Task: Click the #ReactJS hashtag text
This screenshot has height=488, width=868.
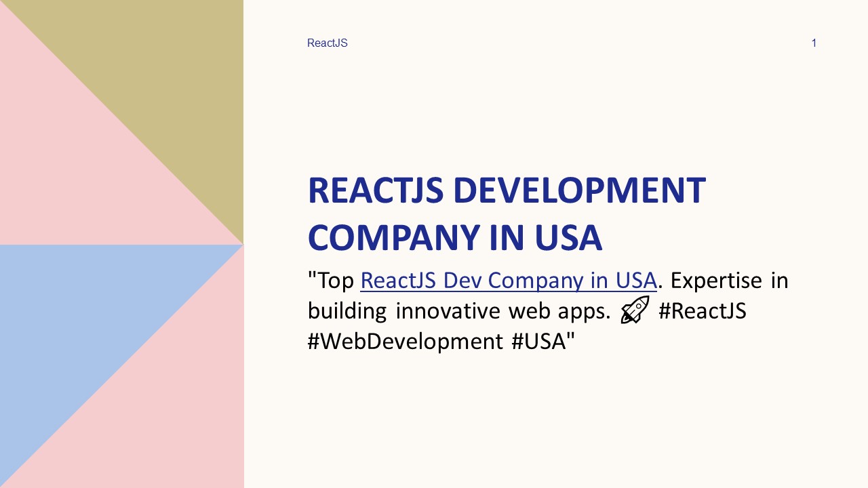Action: click(702, 310)
